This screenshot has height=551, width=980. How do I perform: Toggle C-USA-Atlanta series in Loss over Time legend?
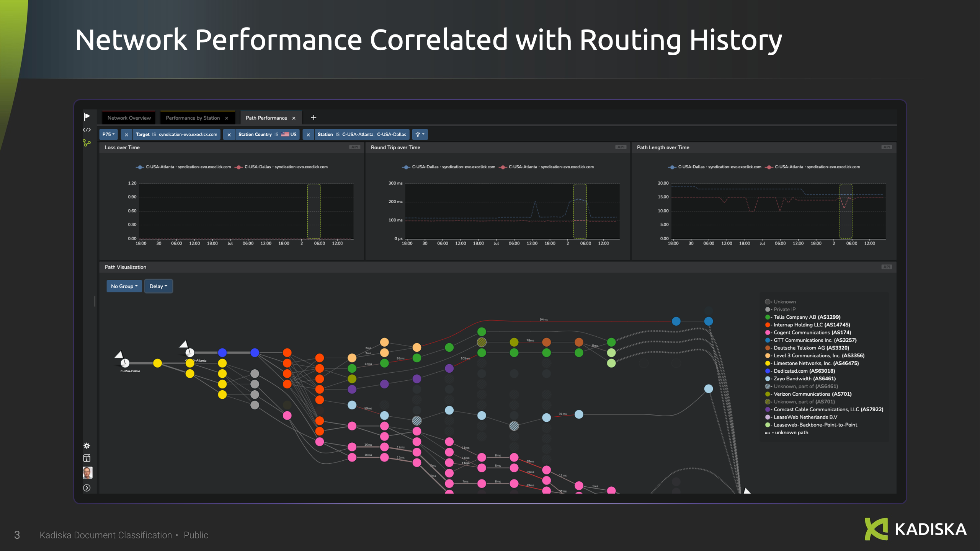click(x=184, y=167)
